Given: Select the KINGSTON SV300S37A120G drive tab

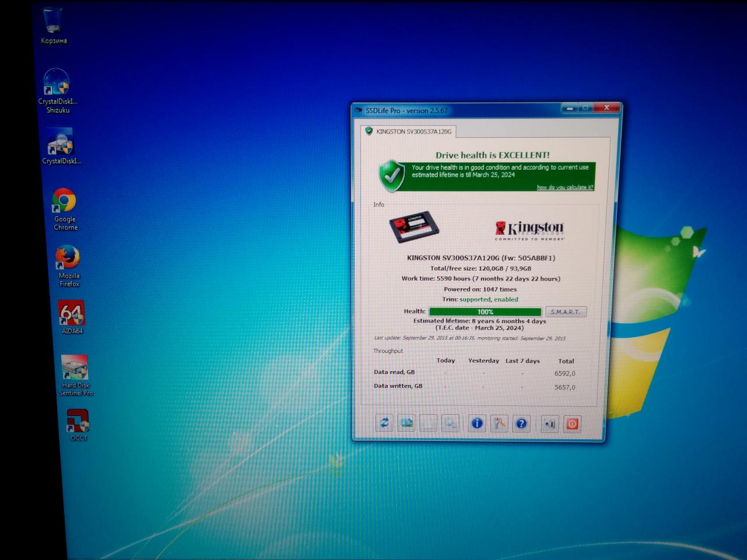Looking at the screenshot, I should pyautogui.click(x=409, y=132).
